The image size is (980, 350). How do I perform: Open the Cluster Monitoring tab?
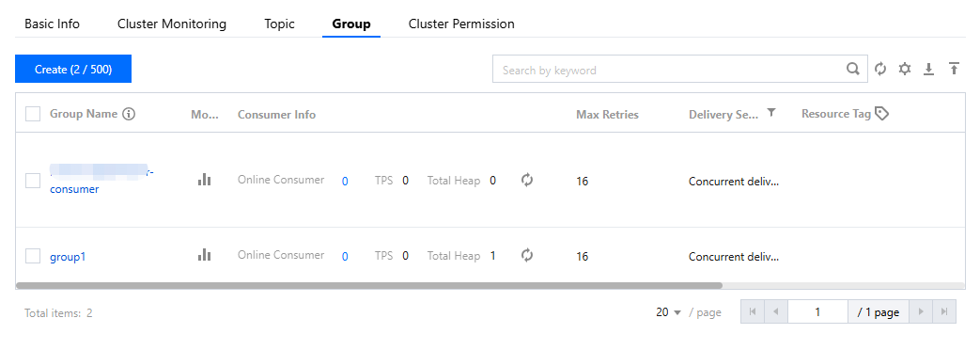pyautogui.click(x=172, y=24)
